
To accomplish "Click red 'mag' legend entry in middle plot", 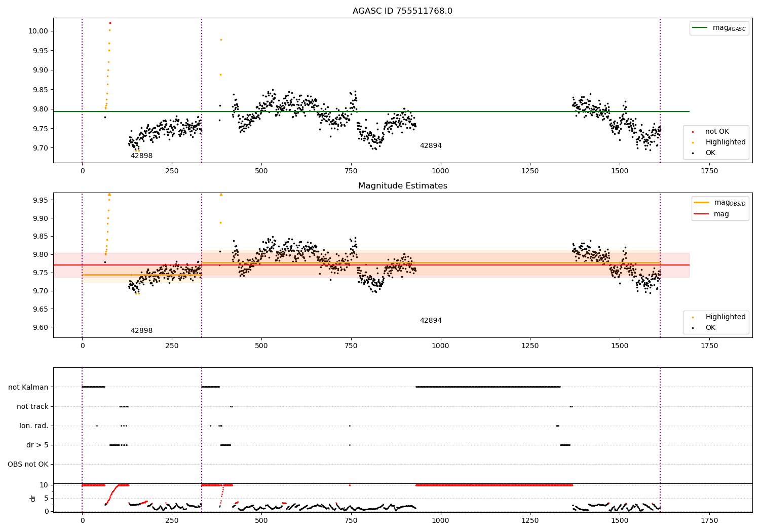I will tap(712, 214).
